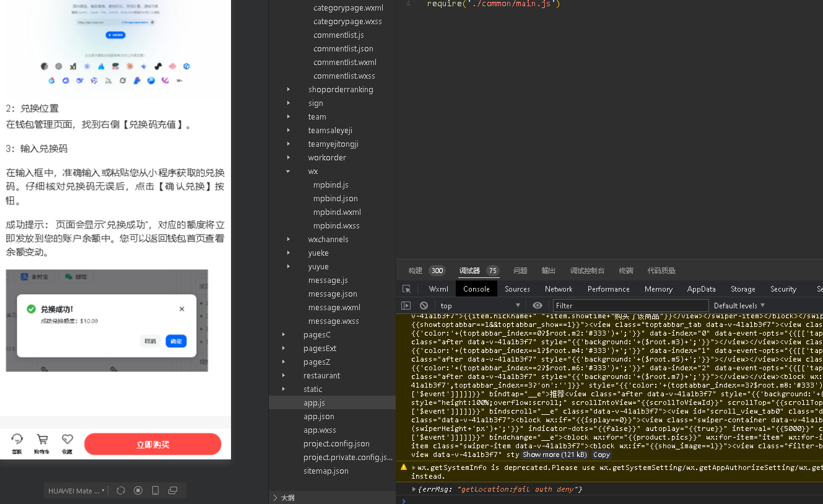
Task: Open the top context dropdown
Action: coord(481,305)
